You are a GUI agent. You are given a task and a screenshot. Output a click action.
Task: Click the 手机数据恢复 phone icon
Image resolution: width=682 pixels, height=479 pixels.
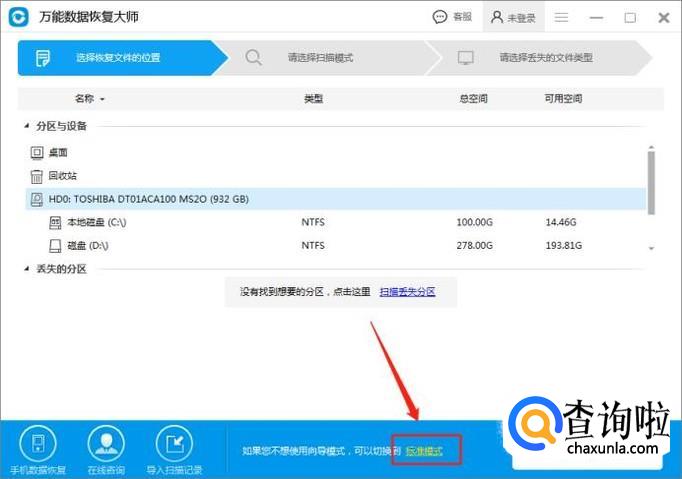click(x=38, y=444)
